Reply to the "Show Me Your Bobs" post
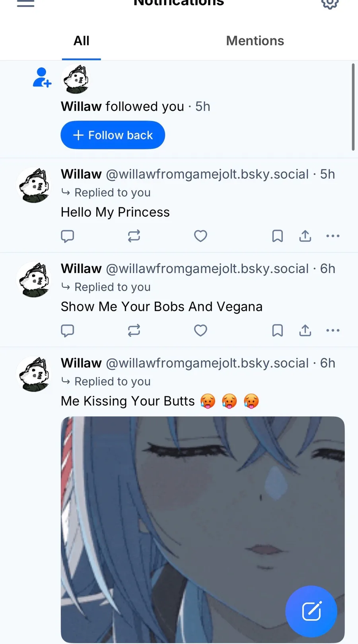Screen dimensions: 358x644 68,330
